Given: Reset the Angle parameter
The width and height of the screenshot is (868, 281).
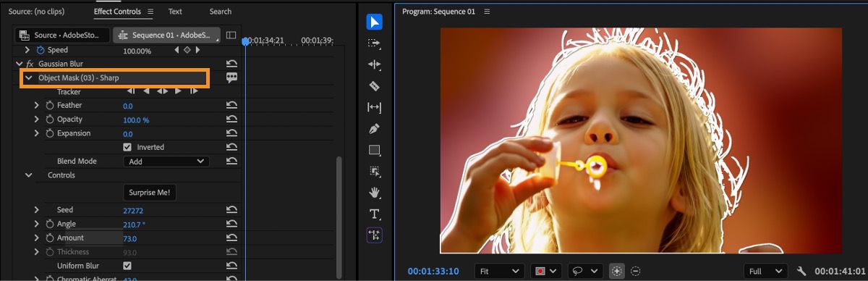Looking at the screenshot, I should tap(231, 224).
